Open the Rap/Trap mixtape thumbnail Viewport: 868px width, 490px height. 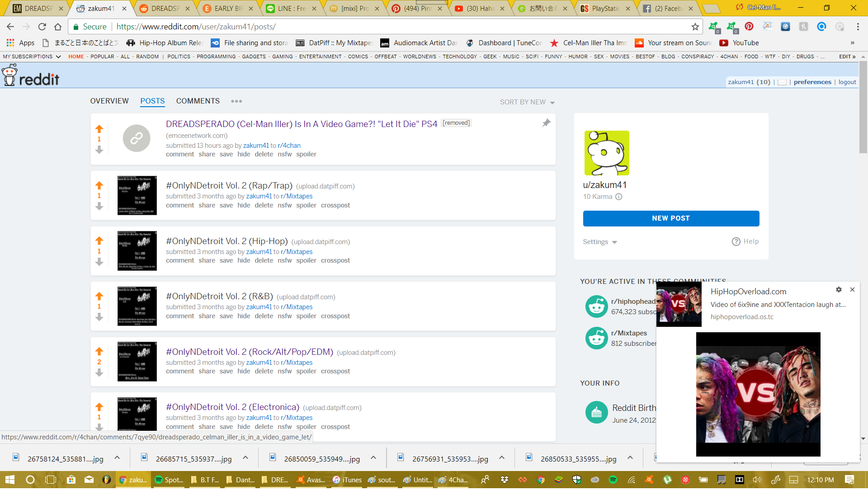137,195
